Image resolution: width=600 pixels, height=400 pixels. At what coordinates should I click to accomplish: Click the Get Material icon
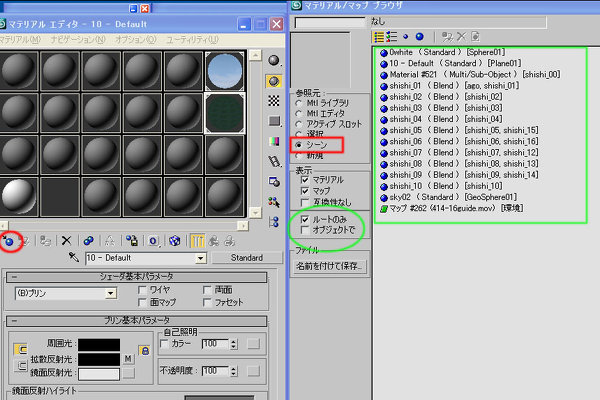9,240
